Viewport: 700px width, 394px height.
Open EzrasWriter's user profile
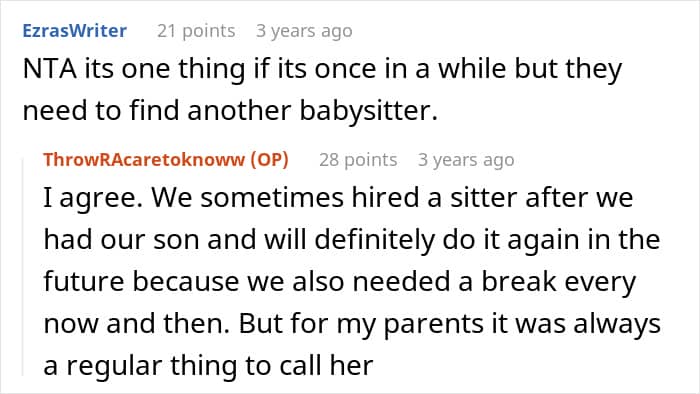75,31
